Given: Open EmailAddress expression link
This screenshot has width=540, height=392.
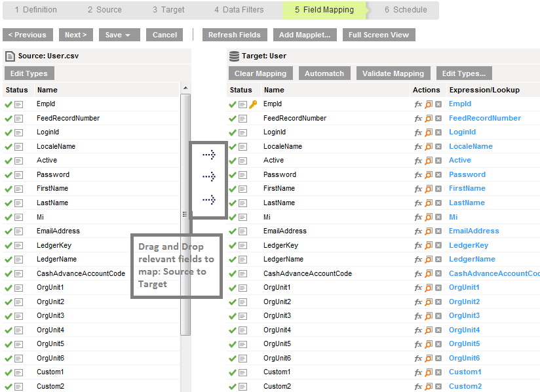Looking at the screenshot, I should pos(474,231).
